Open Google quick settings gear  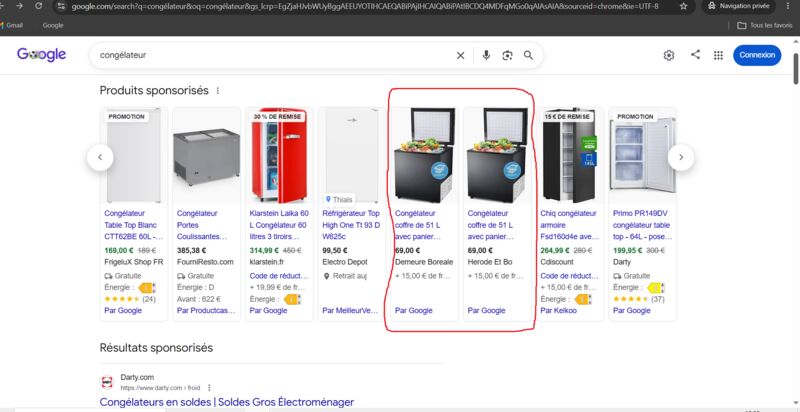(668, 55)
